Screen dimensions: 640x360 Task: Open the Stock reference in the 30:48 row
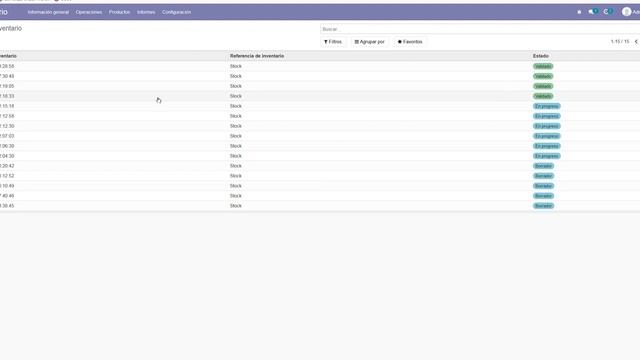[x=236, y=76]
